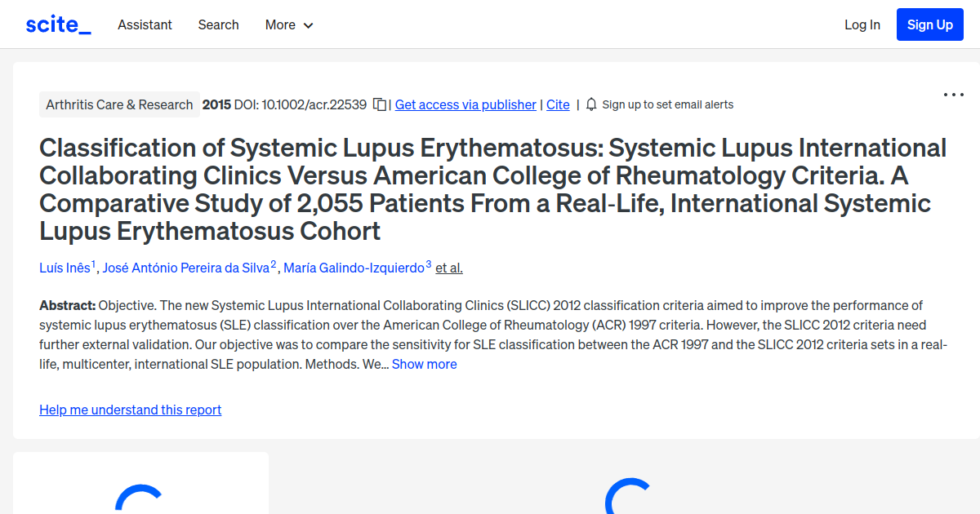Copy the DOI using the copy icon

click(378, 104)
